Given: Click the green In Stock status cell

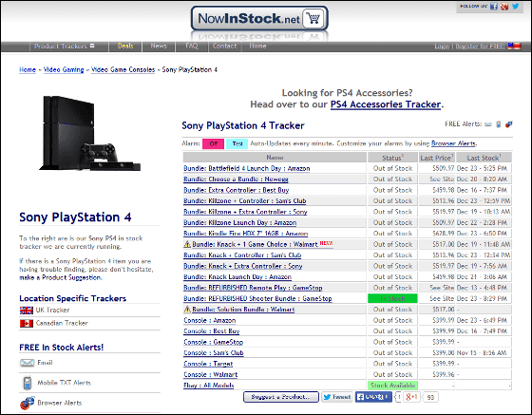Looking at the screenshot, I should [392, 298].
